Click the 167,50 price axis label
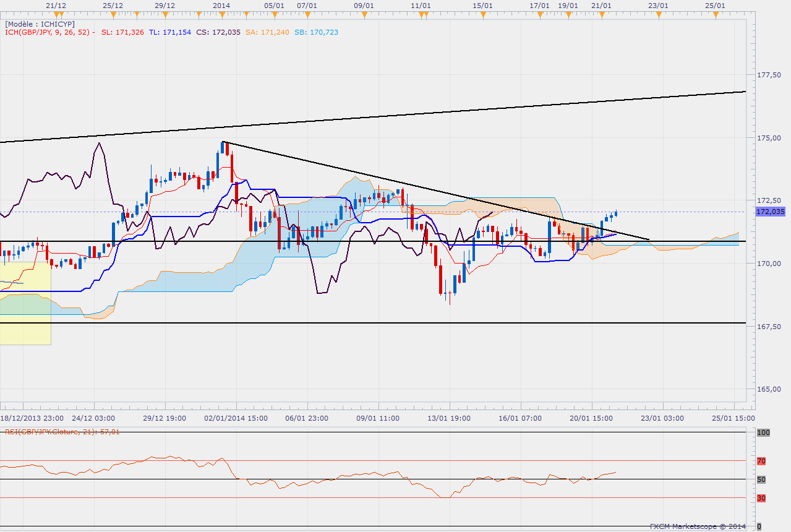The width and height of the screenshot is (791, 532). point(769,327)
